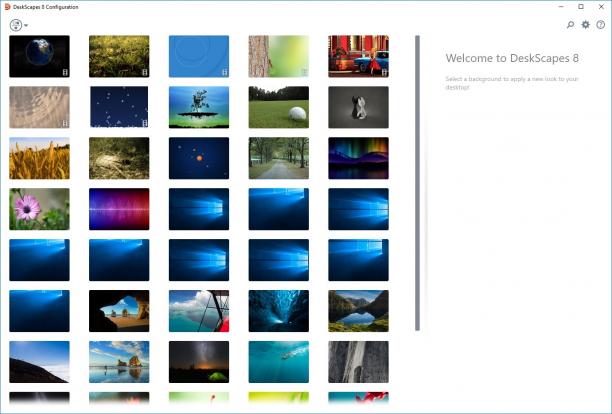
Task: Select the retro car and red dress background
Action: (x=358, y=56)
